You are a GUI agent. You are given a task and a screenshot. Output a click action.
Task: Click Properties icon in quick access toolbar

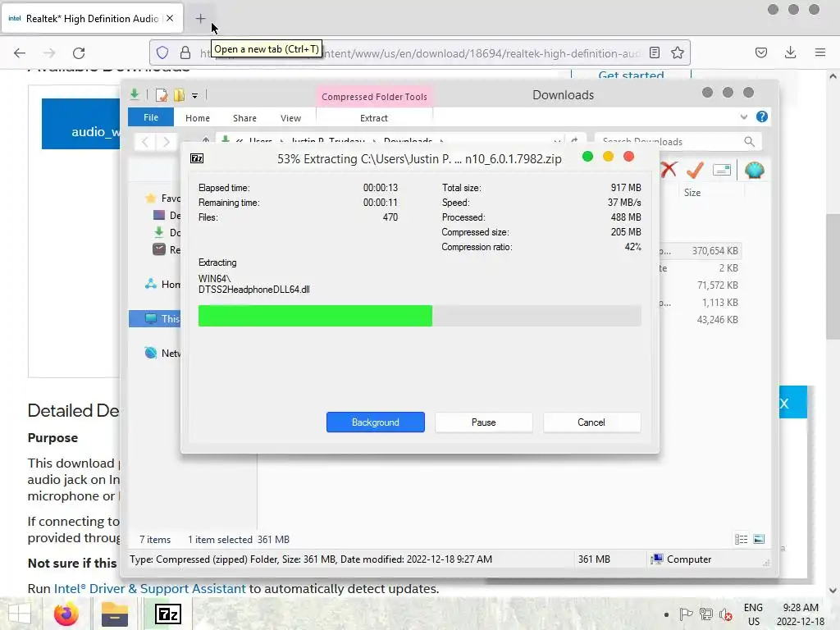pos(162,95)
